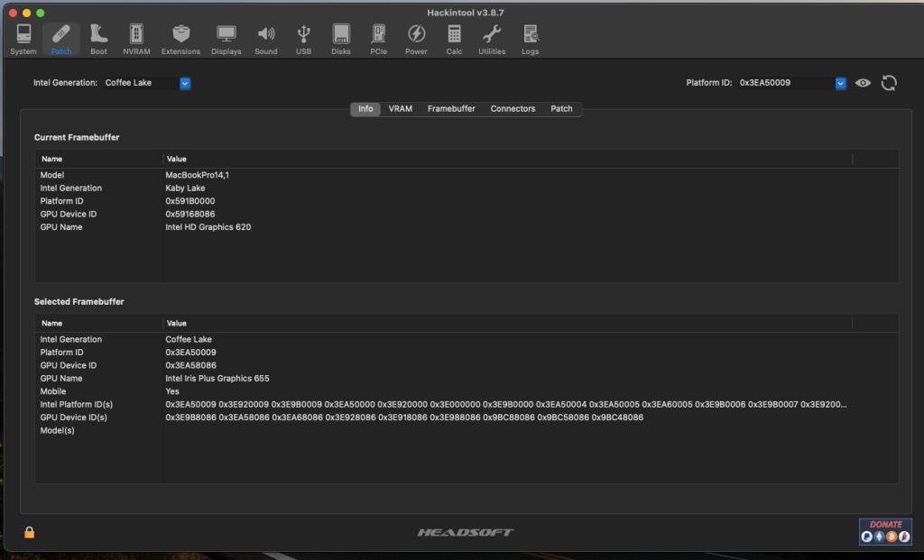Switch to the Connectors tab
The width and height of the screenshot is (924, 560).
513,109
